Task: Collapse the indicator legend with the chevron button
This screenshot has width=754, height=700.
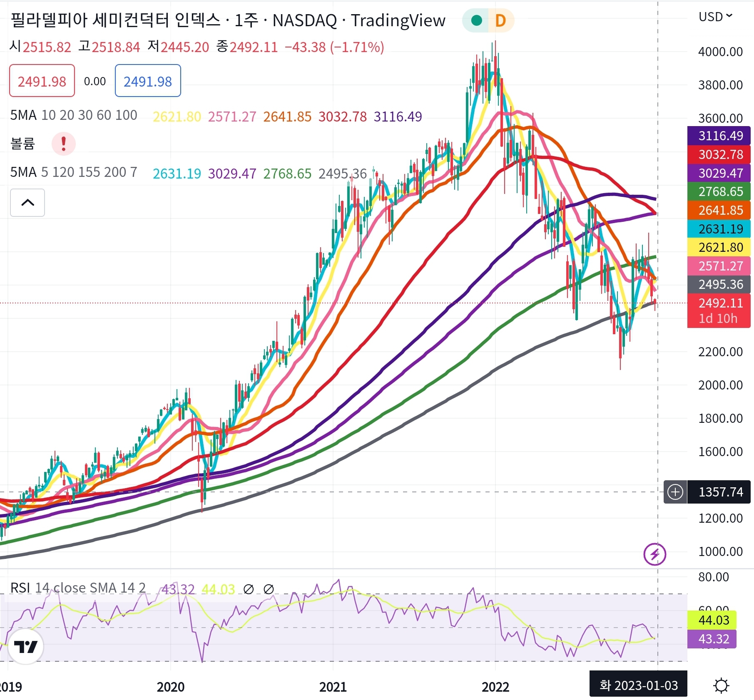Action: coord(27,203)
